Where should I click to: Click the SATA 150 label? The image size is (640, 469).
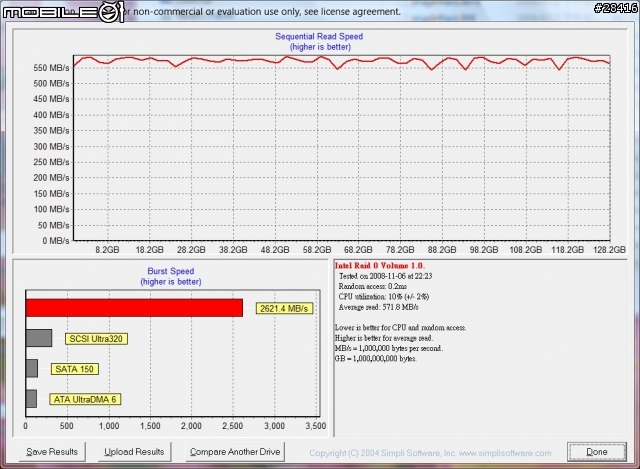tap(74, 369)
